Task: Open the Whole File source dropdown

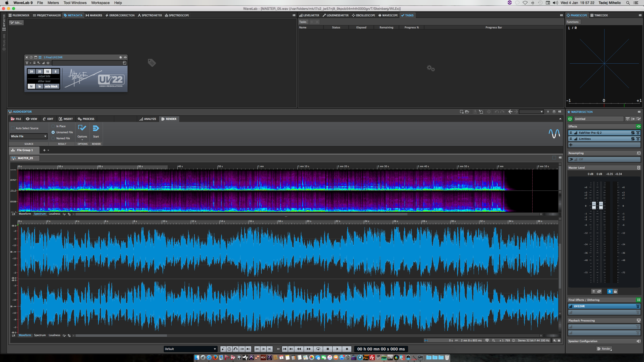Action: click(29, 136)
